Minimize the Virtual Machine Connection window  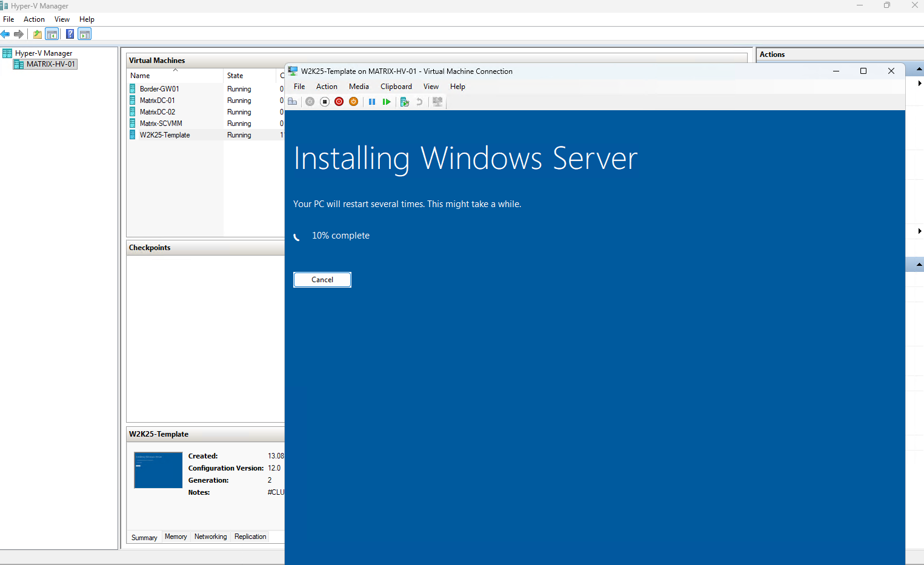tap(836, 71)
